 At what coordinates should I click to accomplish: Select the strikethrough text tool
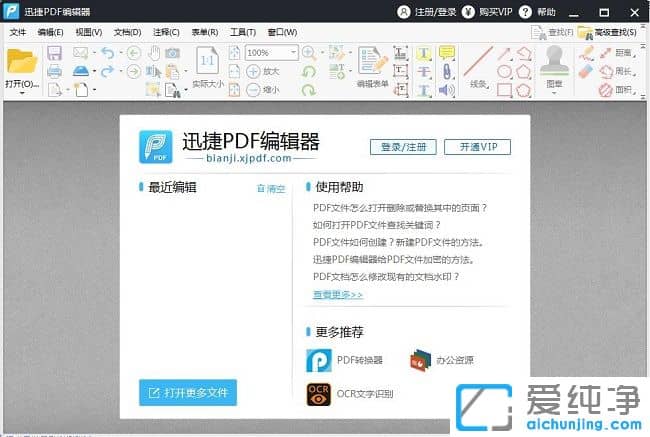click(423, 71)
